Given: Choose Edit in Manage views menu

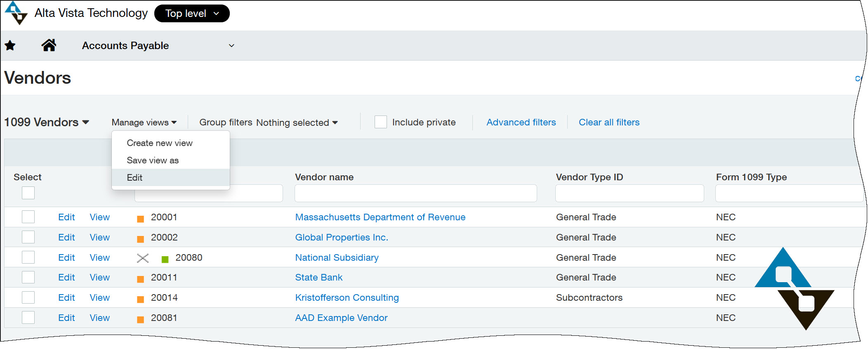Looking at the screenshot, I should pos(170,178).
